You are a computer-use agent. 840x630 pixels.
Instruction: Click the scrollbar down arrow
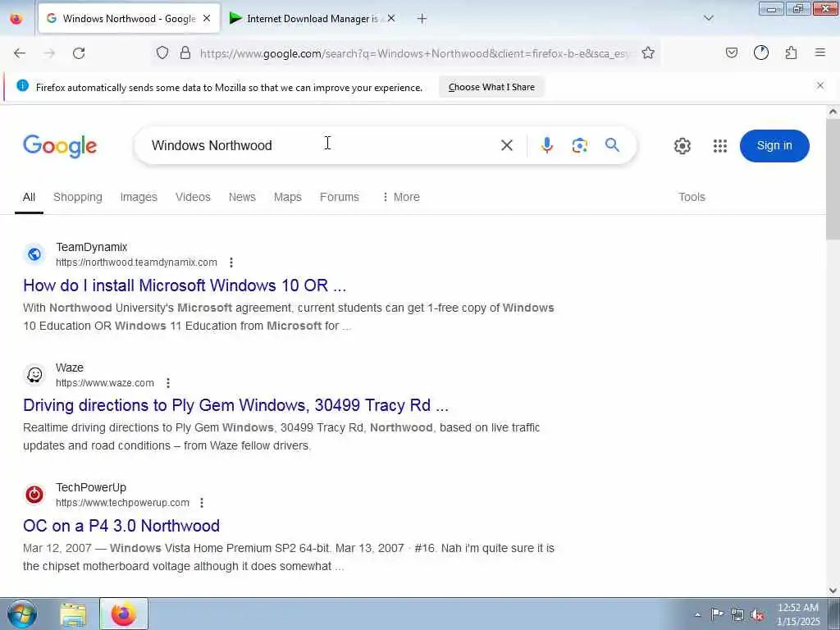pos(833,591)
